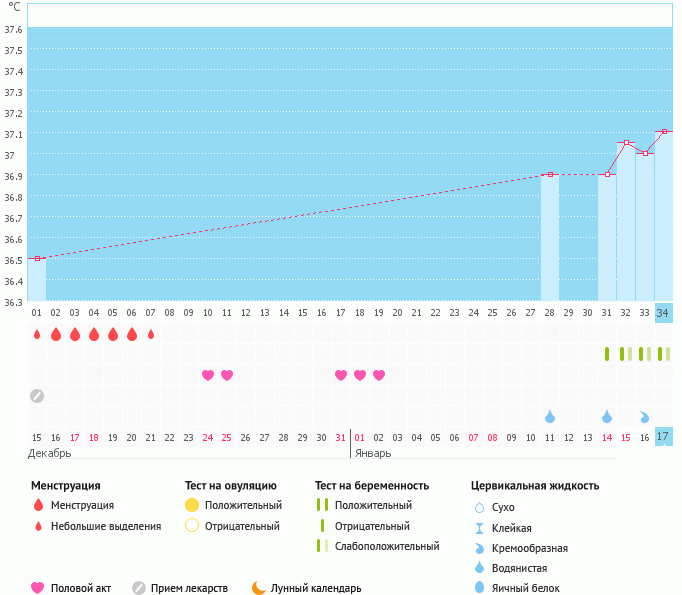Click the moon icon beside Лунный календарь
Viewport: 682px width, 595px height.
tap(259, 588)
